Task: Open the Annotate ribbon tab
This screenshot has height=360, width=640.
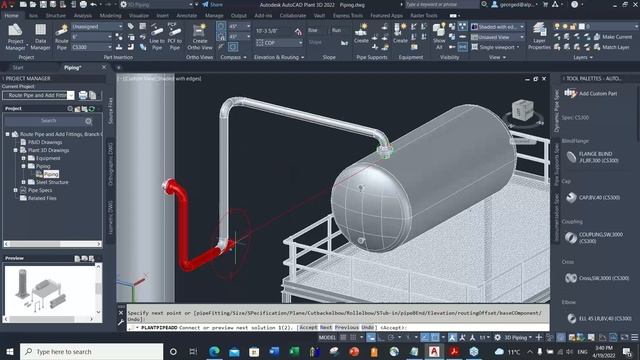Action: 186,16
